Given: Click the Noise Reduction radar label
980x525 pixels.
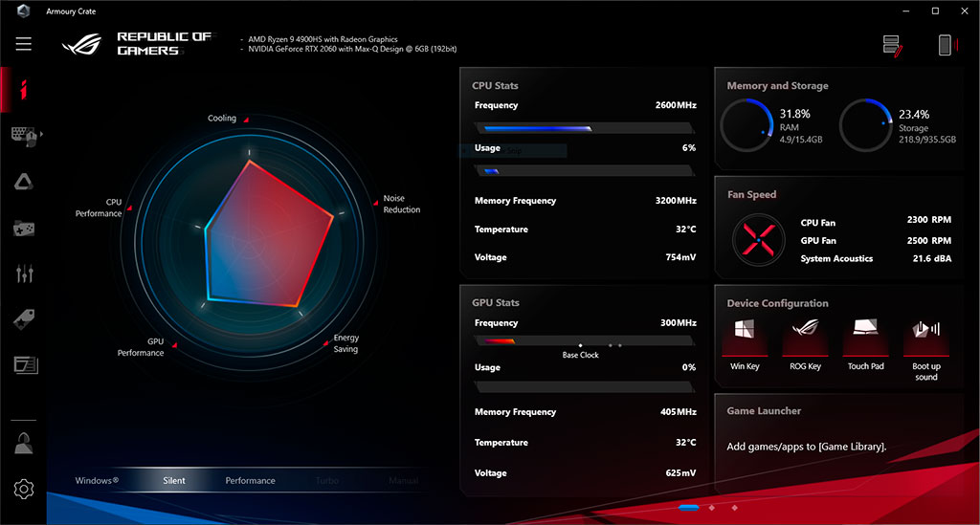Looking at the screenshot, I should point(402,204).
